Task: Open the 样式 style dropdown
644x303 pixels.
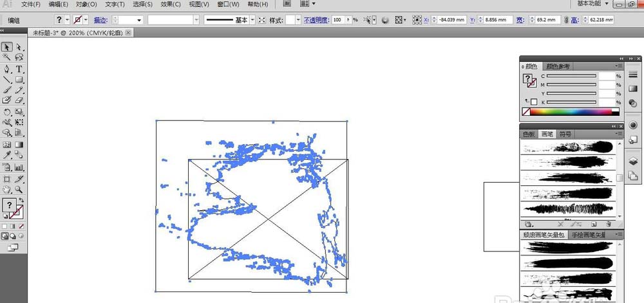Action: (299, 20)
